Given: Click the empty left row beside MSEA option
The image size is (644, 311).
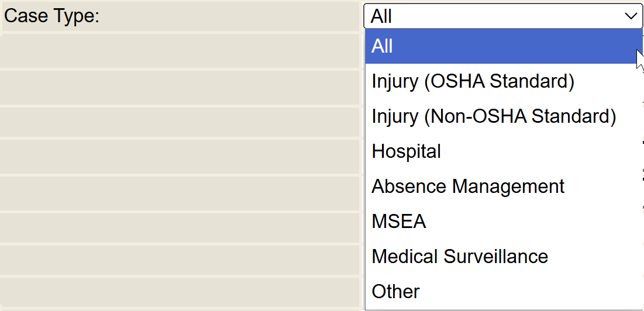Looking at the screenshot, I should point(180,227).
